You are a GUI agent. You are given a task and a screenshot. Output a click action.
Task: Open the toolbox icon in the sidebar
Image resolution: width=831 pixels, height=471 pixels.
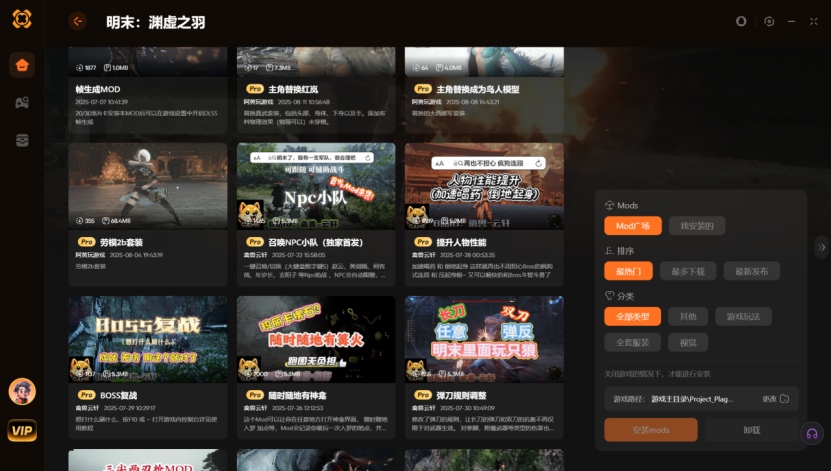click(x=22, y=140)
